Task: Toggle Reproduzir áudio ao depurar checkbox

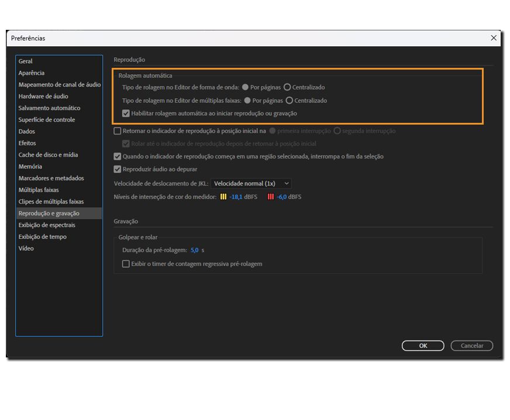Action: [x=117, y=169]
